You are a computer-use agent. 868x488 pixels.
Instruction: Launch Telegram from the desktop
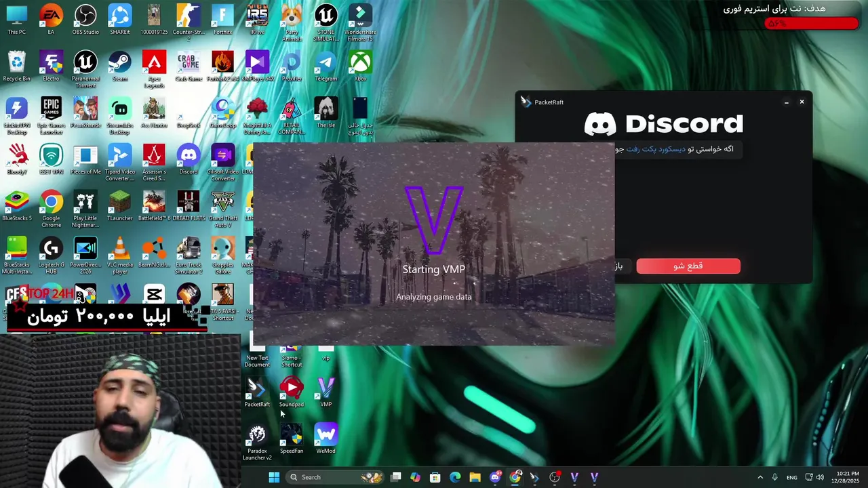[326, 66]
